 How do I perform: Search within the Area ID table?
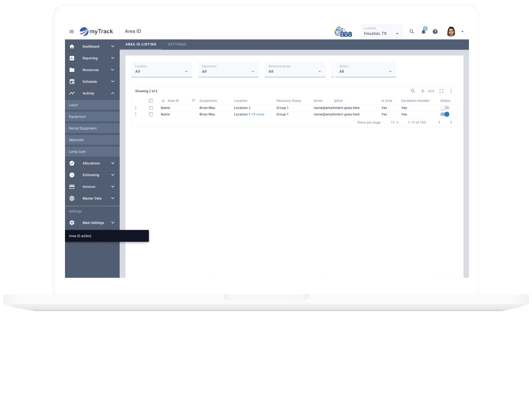(413, 91)
